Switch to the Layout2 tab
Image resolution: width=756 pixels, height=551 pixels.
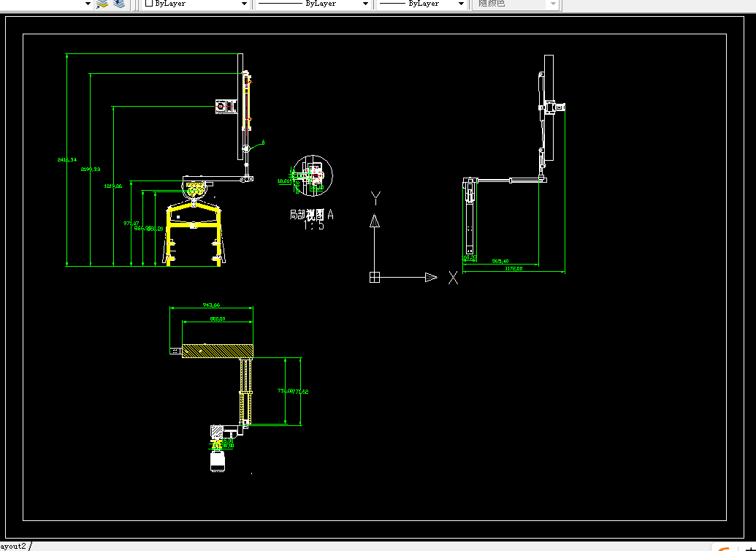13,546
